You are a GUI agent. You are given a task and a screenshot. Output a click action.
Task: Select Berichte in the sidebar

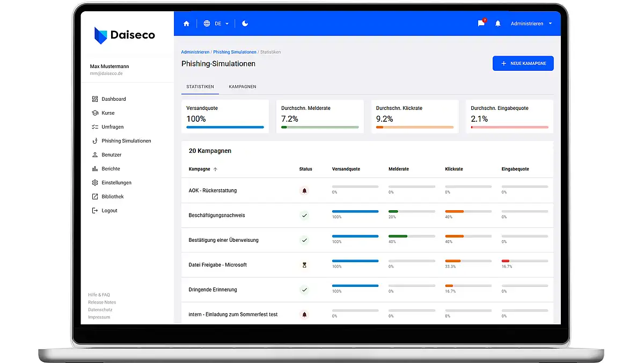[x=111, y=169]
